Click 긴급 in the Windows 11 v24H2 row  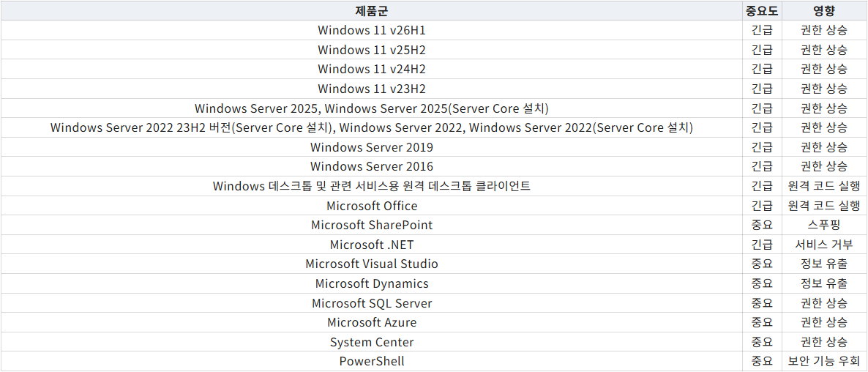[x=762, y=69]
